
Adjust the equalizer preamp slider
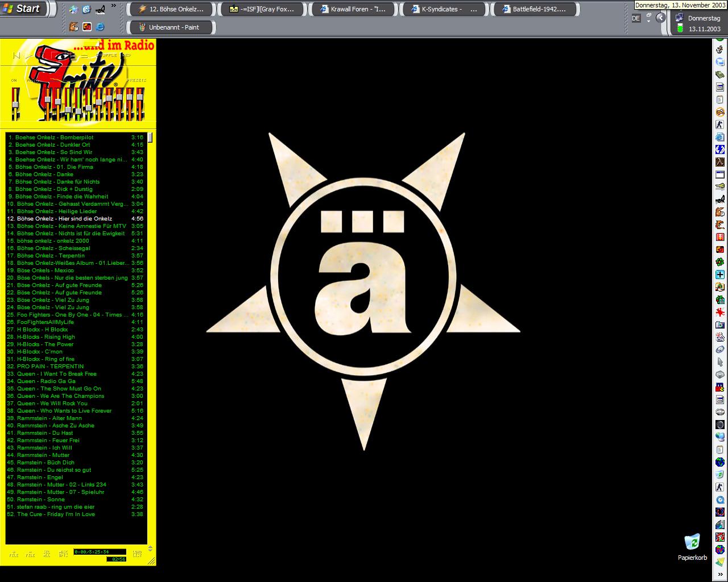(x=15, y=105)
